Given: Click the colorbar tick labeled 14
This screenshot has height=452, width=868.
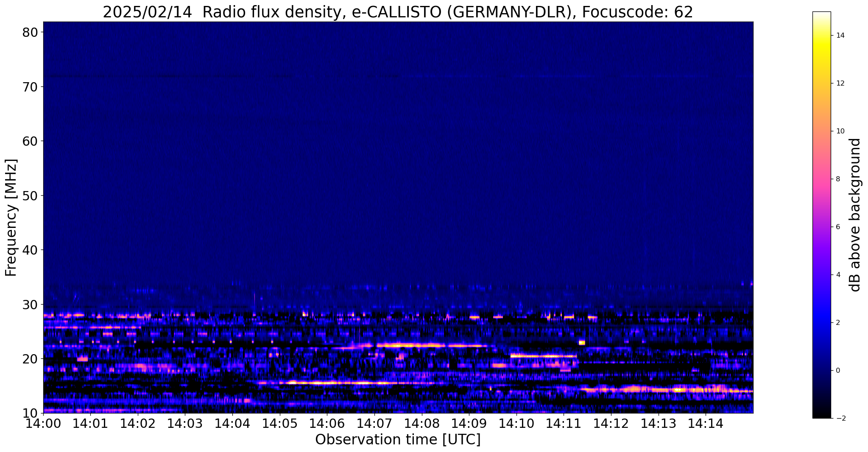Looking at the screenshot, I should tap(840, 36).
